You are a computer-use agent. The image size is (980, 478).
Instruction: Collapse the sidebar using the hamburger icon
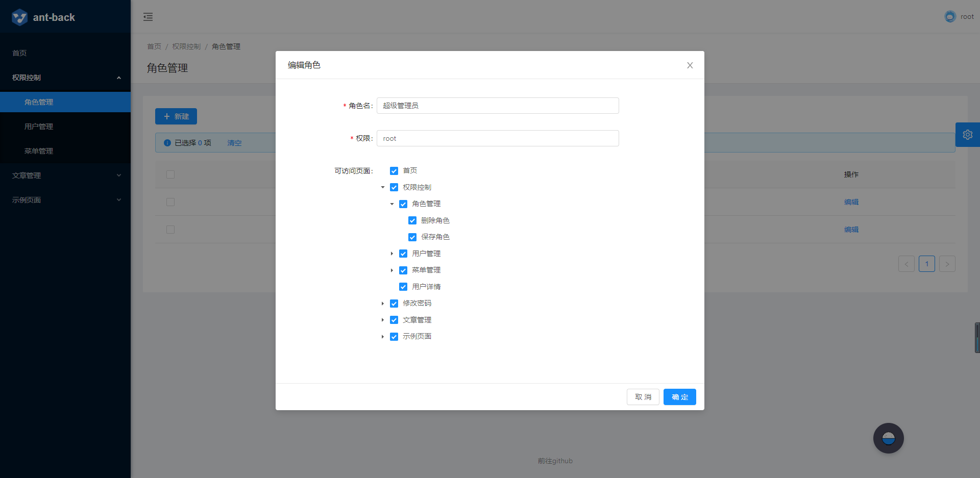tap(148, 16)
